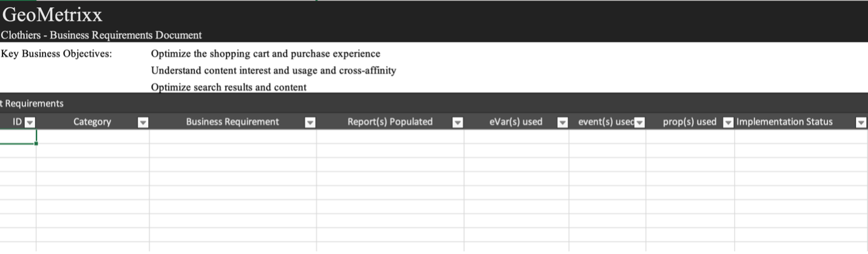
Task: Open the Report(s) Populated filter dropdown
Action: [x=457, y=122]
